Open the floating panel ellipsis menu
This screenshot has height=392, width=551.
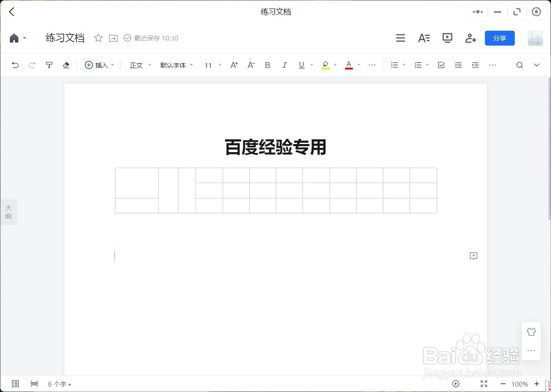(531, 351)
